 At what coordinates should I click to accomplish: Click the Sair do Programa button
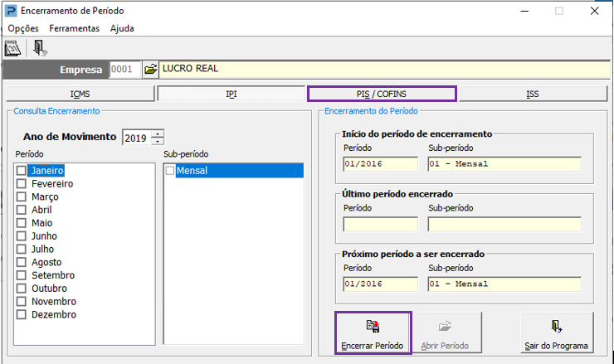click(x=557, y=332)
